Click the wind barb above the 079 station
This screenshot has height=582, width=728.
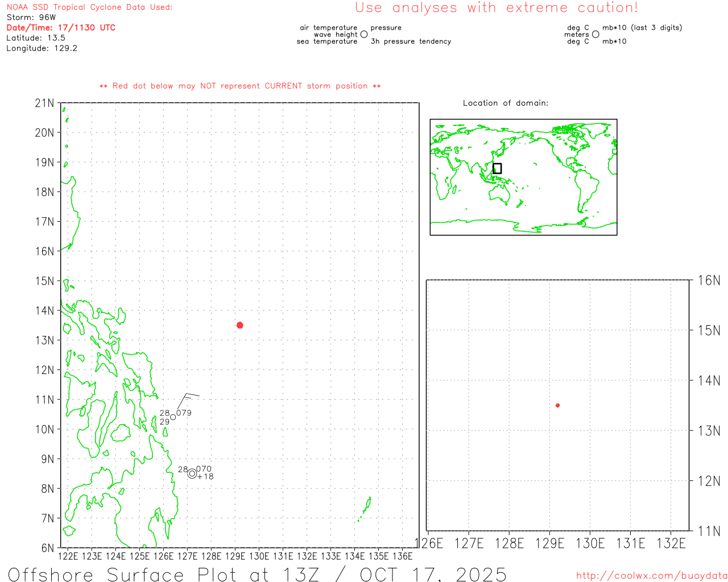(x=187, y=398)
